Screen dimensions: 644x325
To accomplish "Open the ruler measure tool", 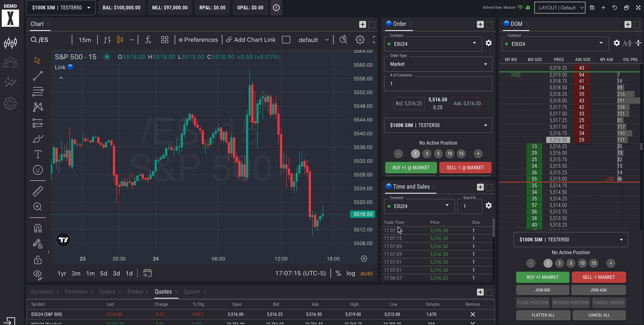I will coord(38,191).
